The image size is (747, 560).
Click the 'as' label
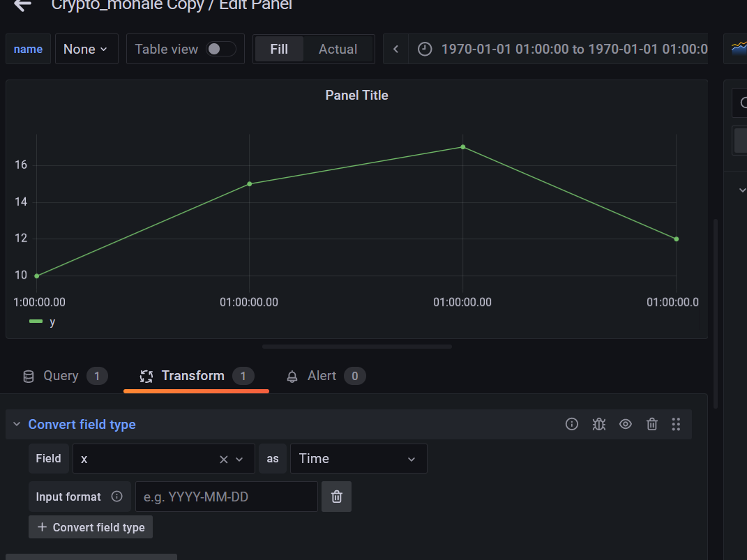[273, 459]
